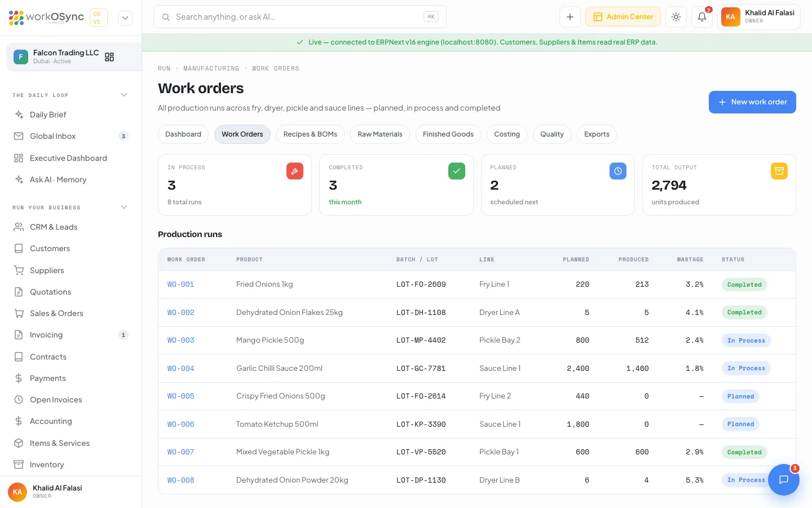
Task: Open the Admin Center button
Action: pyautogui.click(x=623, y=17)
